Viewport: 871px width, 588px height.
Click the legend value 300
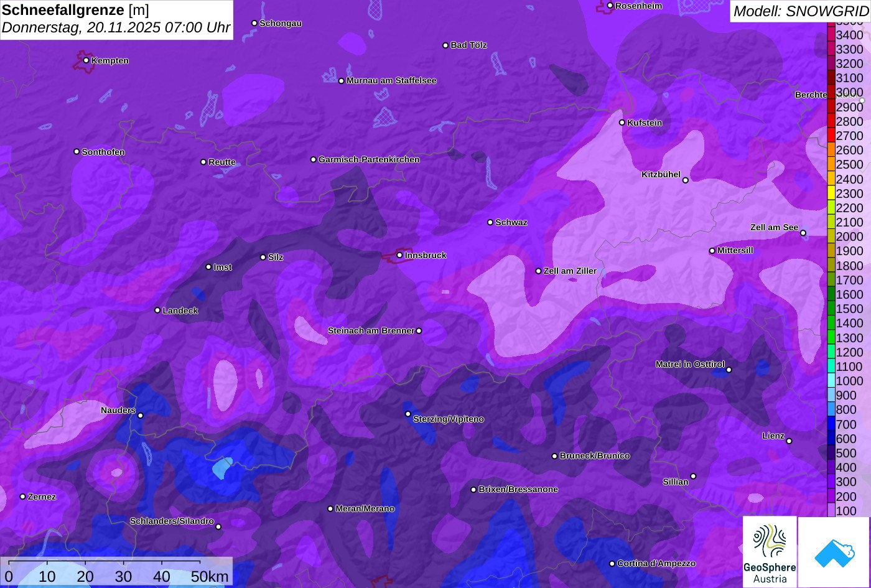(x=846, y=482)
